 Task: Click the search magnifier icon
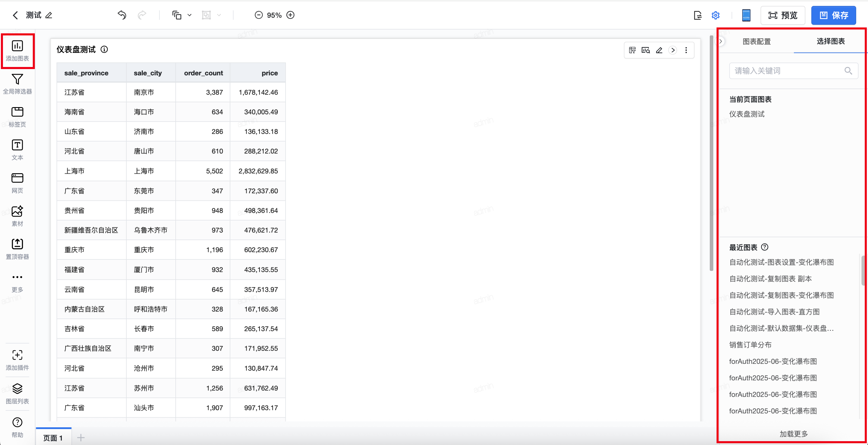coord(849,71)
